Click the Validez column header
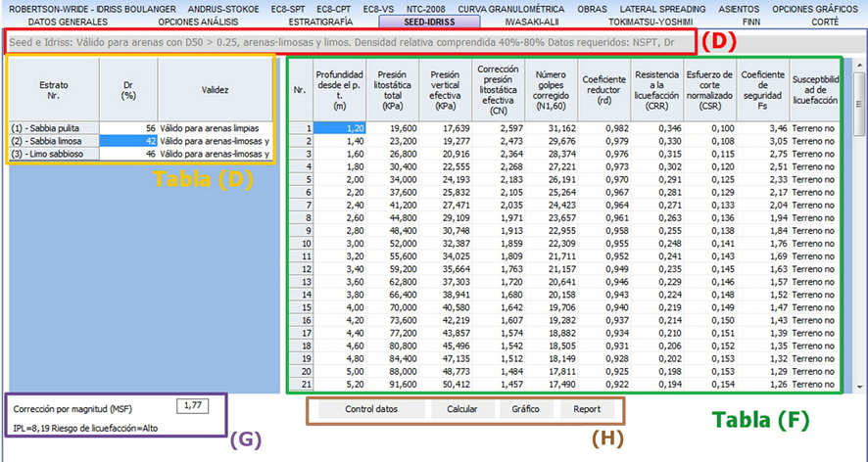 [x=216, y=90]
